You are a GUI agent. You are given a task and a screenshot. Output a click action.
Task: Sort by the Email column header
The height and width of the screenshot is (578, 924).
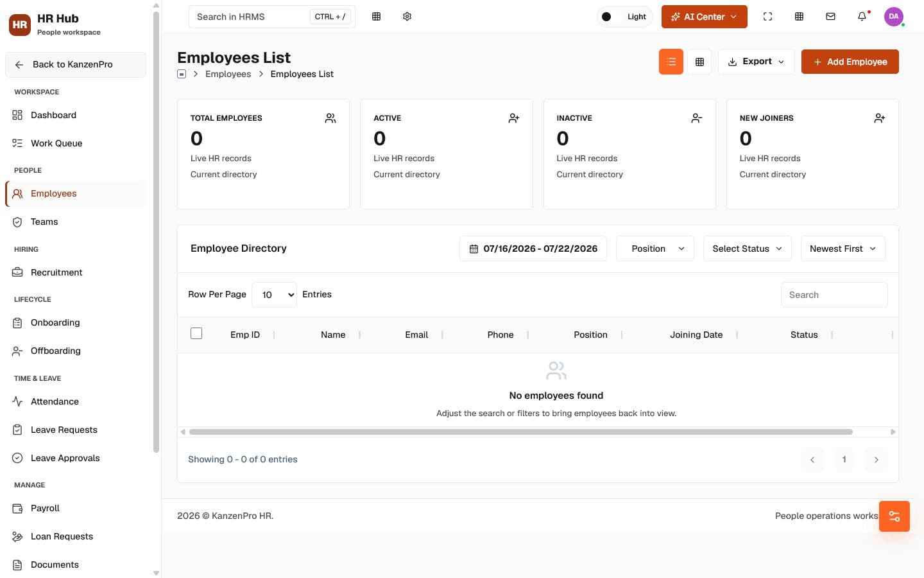click(416, 335)
